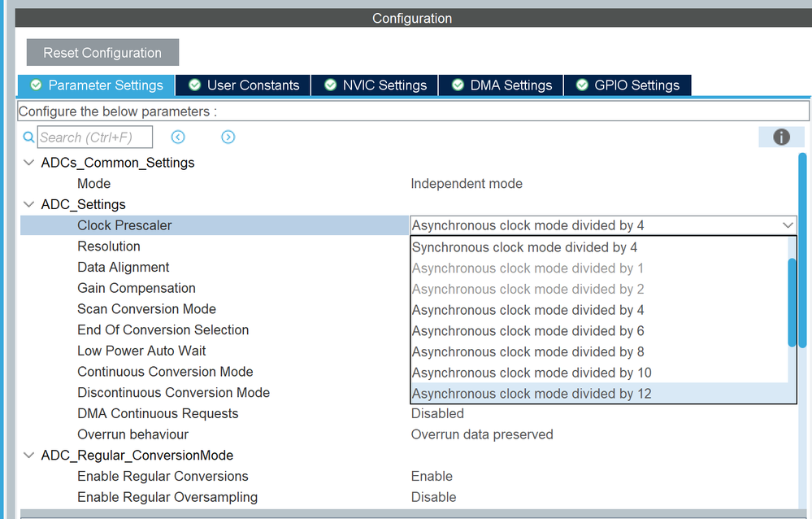Screen dimensions: 812x519
Task: Select the Low Power Auto Wait parameter
Action: pyautogui.click(x=141, y=351)
